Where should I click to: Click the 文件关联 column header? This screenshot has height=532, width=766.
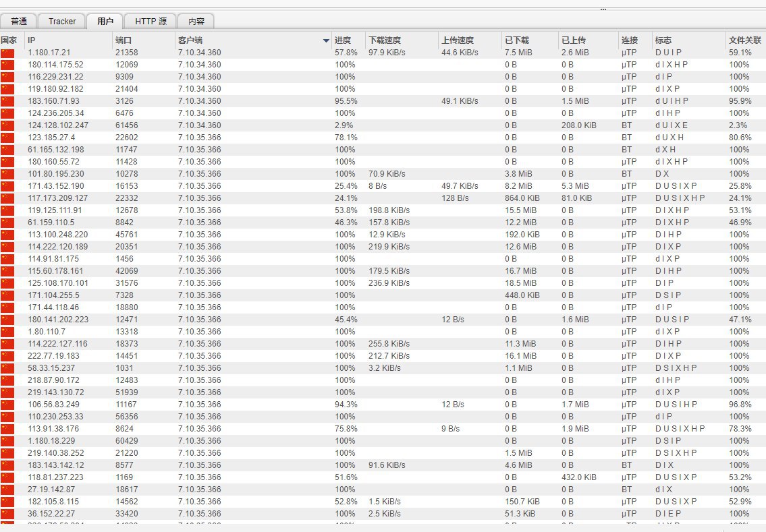[x=745, y=40]
